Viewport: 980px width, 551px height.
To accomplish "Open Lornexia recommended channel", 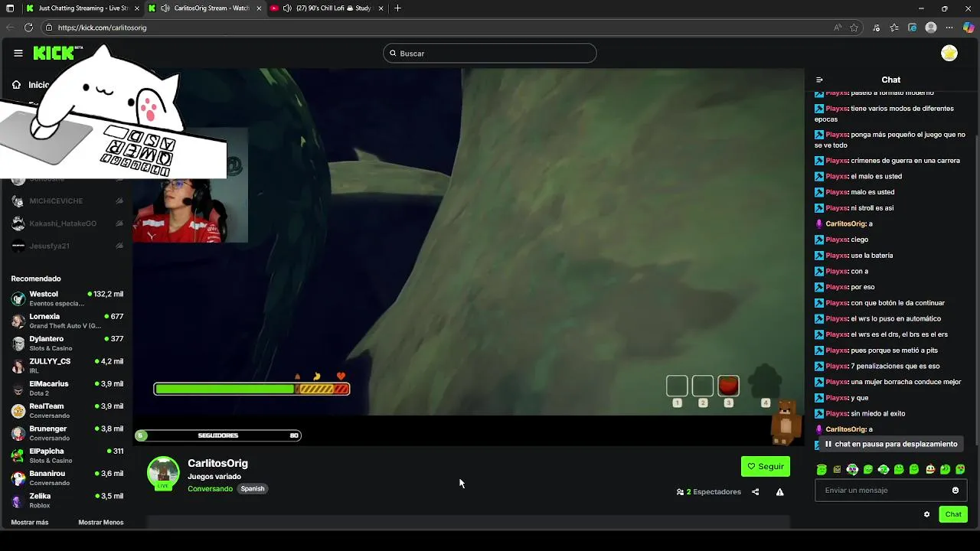I will point(67,321).
